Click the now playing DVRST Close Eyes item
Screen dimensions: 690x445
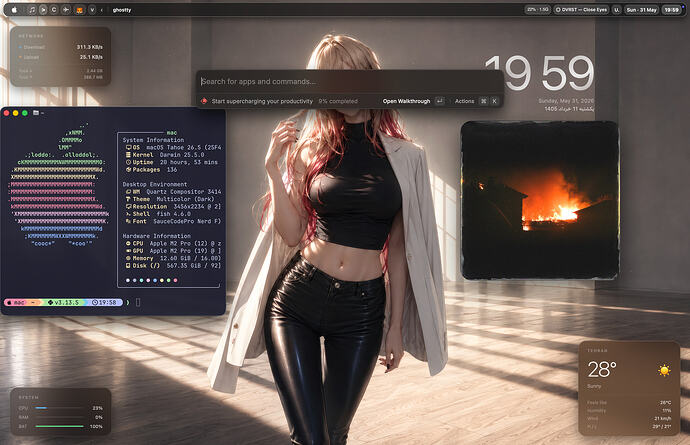582,10
